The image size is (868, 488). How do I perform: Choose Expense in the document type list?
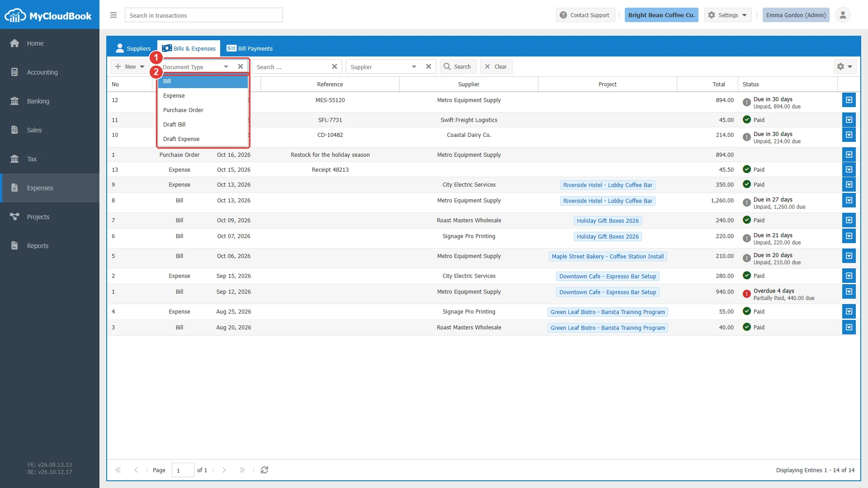(x=203, y=96)
